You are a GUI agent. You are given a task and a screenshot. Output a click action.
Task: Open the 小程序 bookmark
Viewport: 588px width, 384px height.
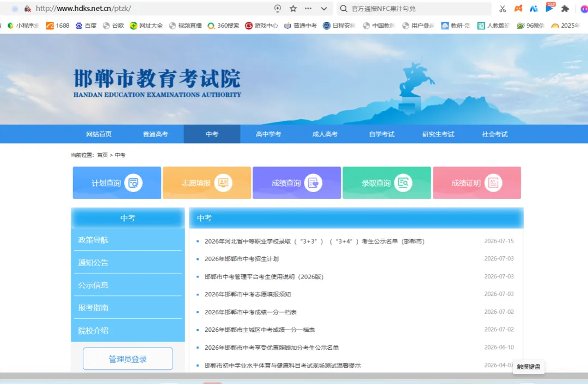(23, 26)
